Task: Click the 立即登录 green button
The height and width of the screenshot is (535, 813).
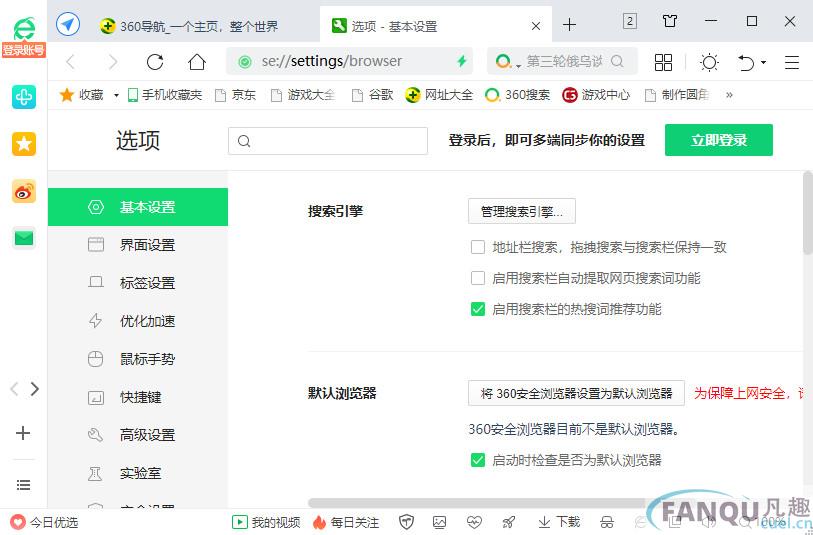Action: click(x=718, y=140)
